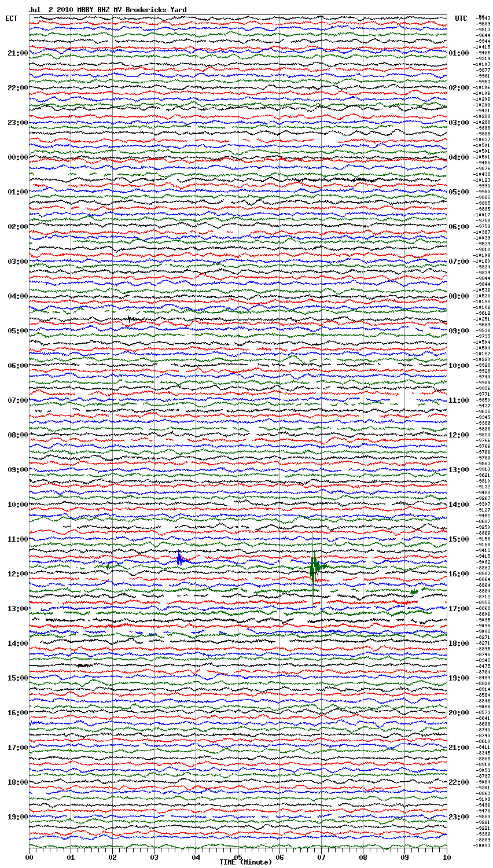
Task: Select the 01:00 UTC hour label
Action: (x=459, y=53)
